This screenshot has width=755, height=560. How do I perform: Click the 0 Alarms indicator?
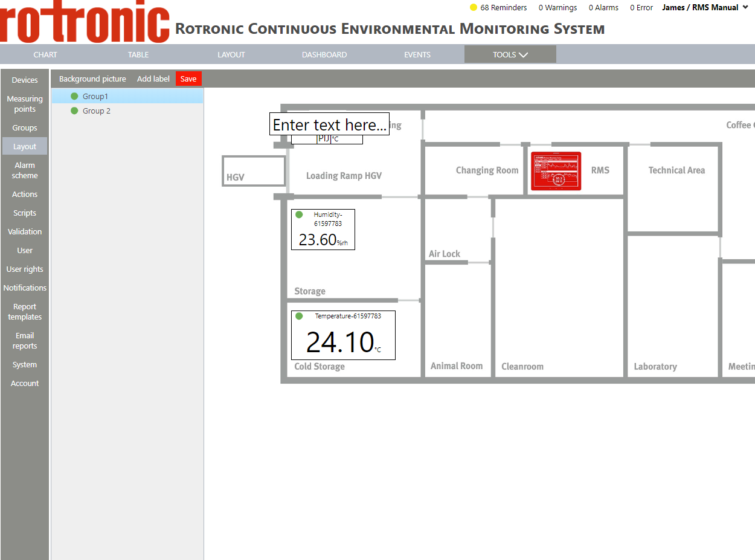[x=603, y=8]
